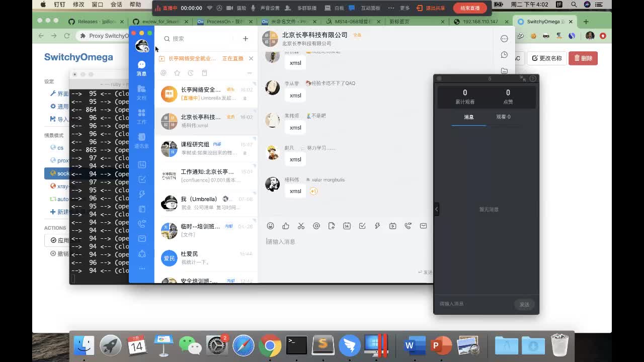Open the to-do checkmark icon in DingTalk sidebar

tap(142, 179)
